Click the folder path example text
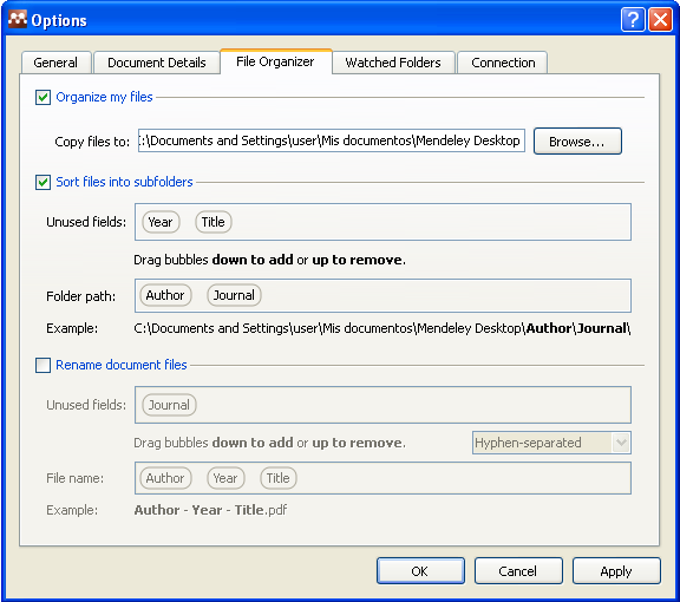This screenshot has width=680, height=602. 382,328
